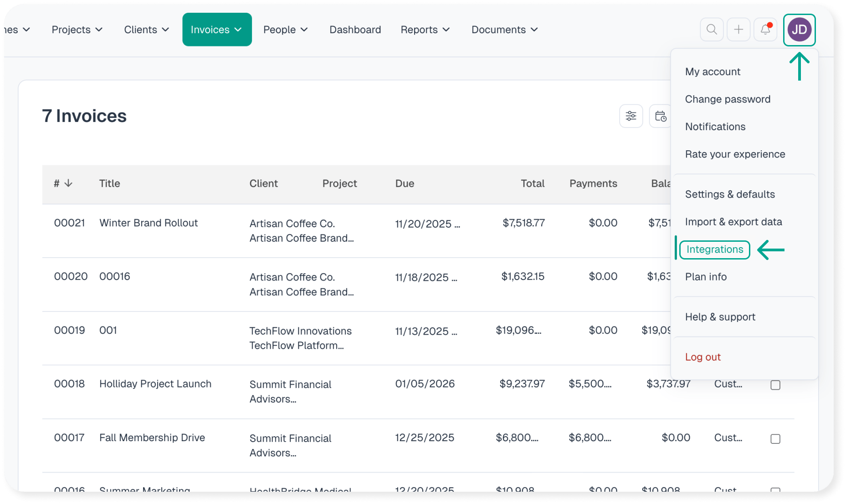Viewport: 846px width, 504px height.
Task: Open the Winter Brand Rollout invoice
Action: click(x=149, y=223)
